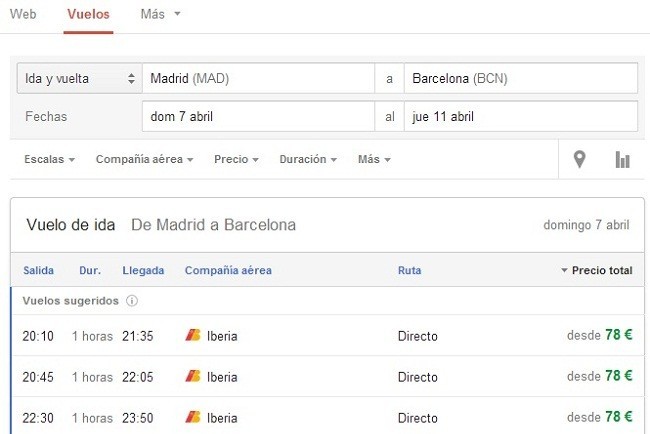Click the Iberia logo on the 22:30 flight

193,417
